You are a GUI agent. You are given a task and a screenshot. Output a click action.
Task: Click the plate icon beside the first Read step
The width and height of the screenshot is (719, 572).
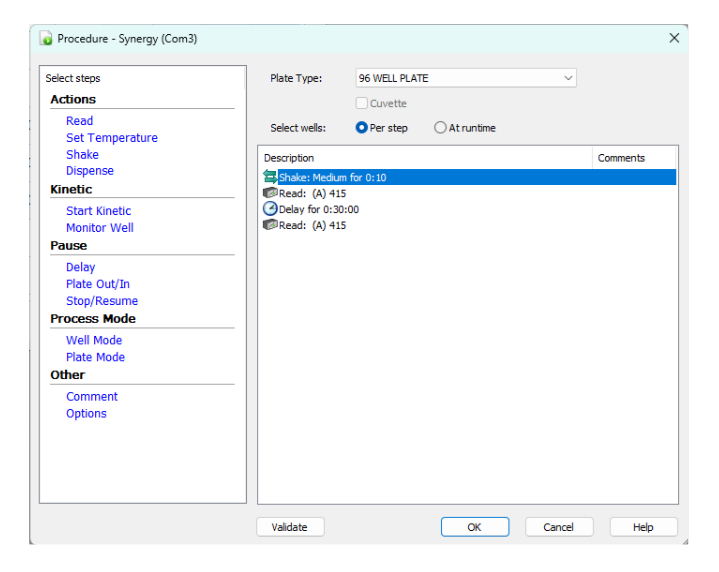coord(270,193)
